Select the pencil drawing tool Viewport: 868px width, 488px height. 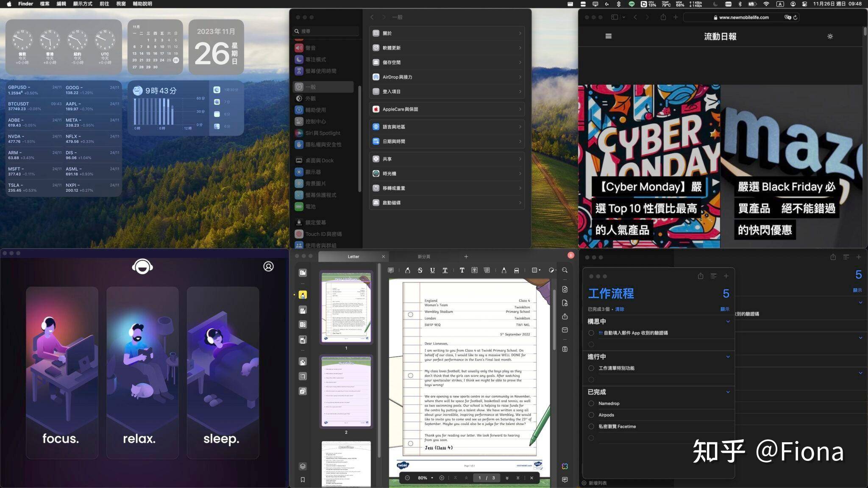tap(504, 270)
